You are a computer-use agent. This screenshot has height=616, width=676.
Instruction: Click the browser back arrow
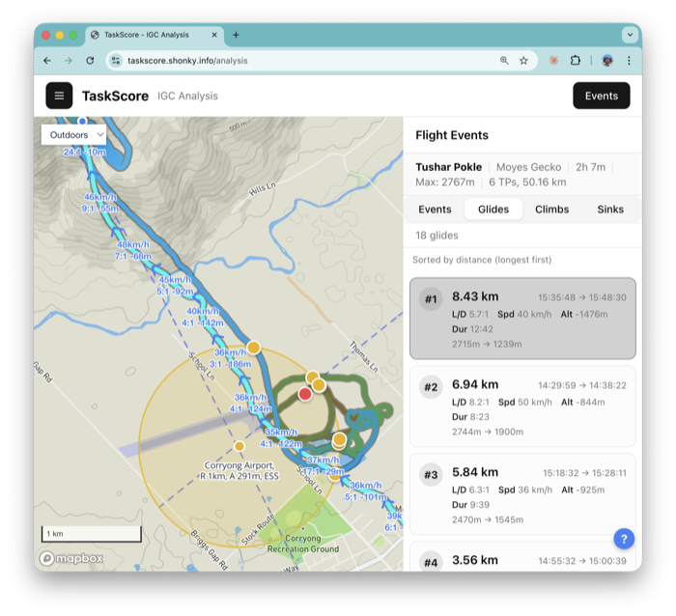(x=47, y=60)
